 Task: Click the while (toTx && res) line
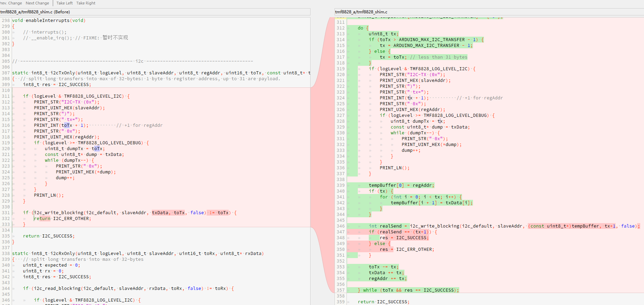(408, 290)
